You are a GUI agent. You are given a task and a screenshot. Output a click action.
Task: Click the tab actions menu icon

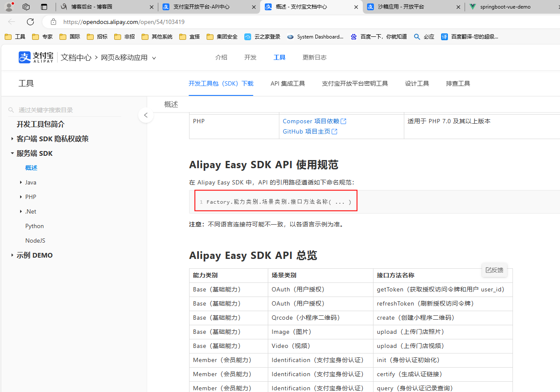tap(44, 7)
